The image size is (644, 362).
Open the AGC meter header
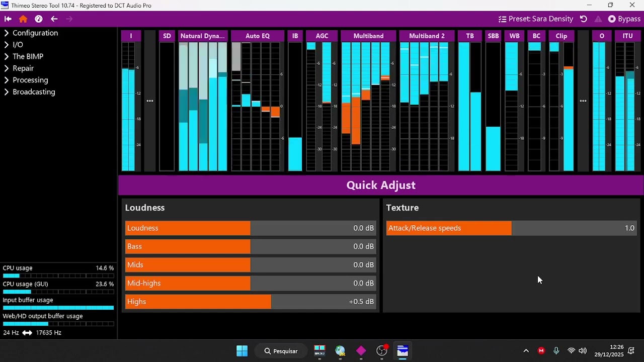point(322,36)
